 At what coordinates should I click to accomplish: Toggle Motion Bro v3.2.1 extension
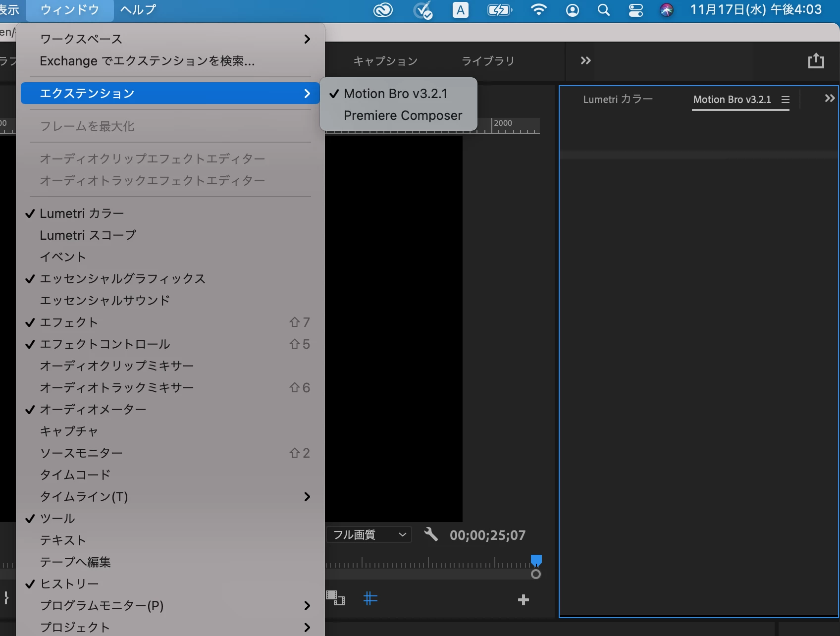click(x=399, y=94)
